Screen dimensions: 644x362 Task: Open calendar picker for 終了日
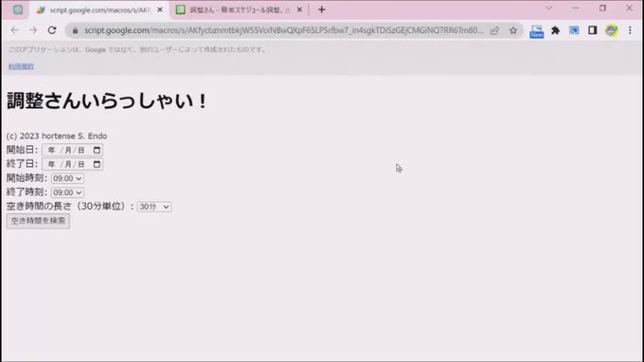point(97,164)
